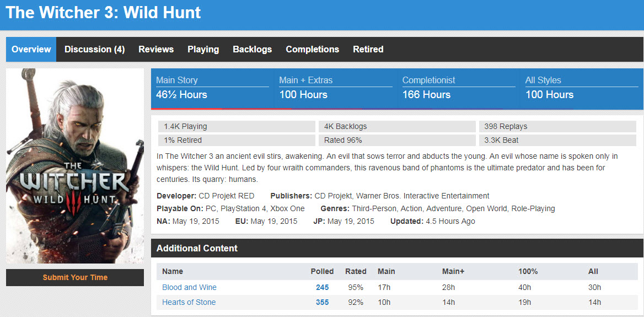Image resolution: width=644 pixels, height=317 pixels.
Task: Click the Updated: 4.5 Hours Ago text
Action: 432,221
